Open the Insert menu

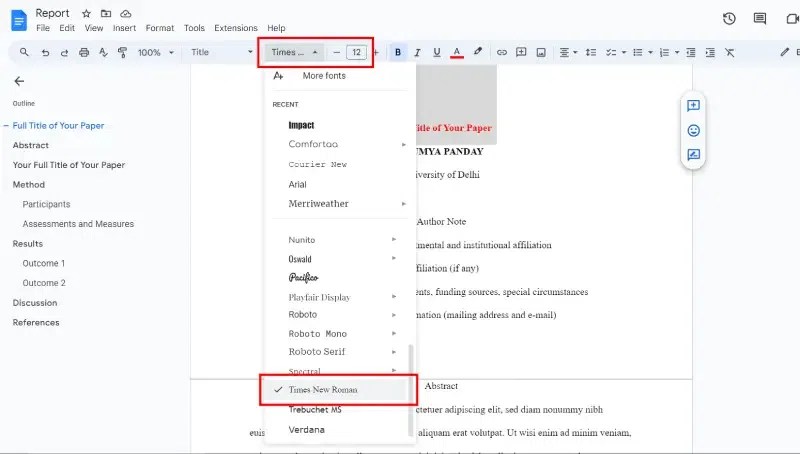coord(124,28)
